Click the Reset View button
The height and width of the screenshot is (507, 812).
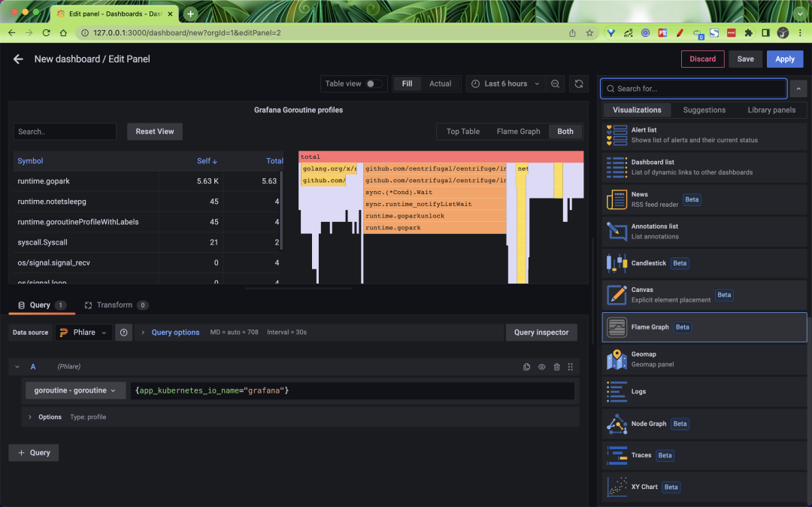point(155,132)
